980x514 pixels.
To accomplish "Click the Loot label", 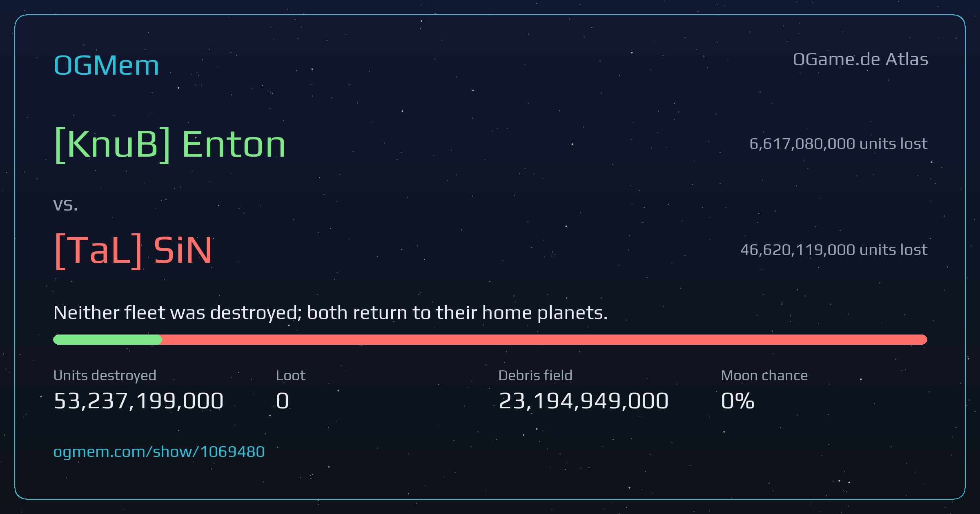I will [x=290, y=375].
